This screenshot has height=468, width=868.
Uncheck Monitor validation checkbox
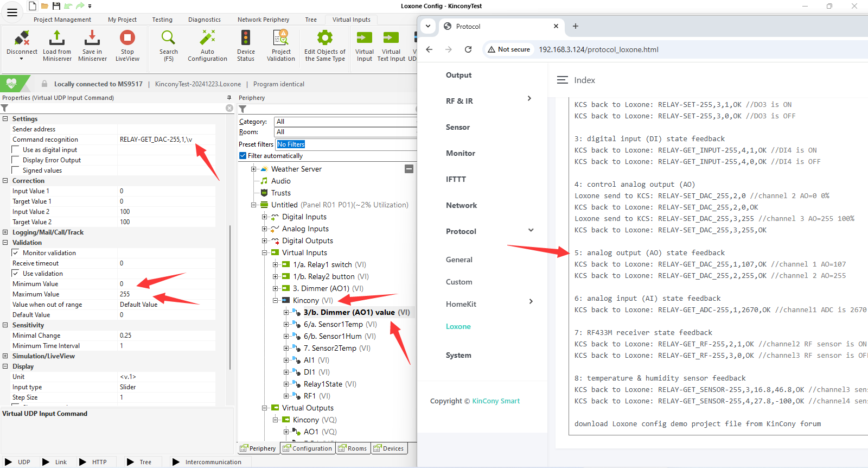point(16,253)
